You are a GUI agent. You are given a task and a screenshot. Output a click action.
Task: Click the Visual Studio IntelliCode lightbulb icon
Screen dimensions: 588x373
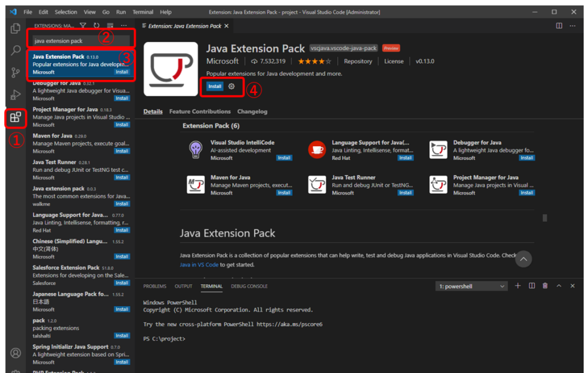pyautogui.click(x=196, y=150)
